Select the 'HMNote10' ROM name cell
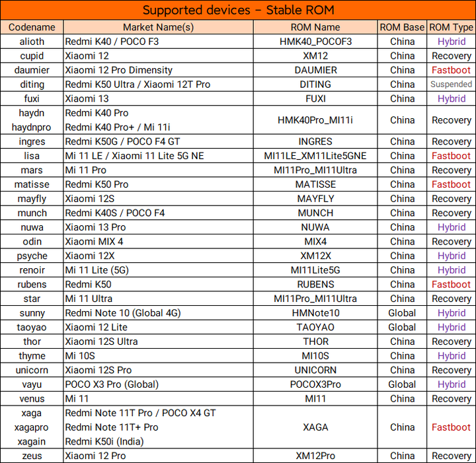Image resolution: width=476 pixels, height=463 pixels. (x=315, y=313)
